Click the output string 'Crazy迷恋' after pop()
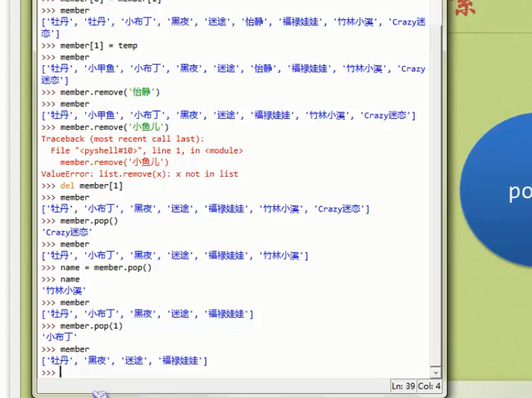This screenshot has height=398, width=532. 67,232
